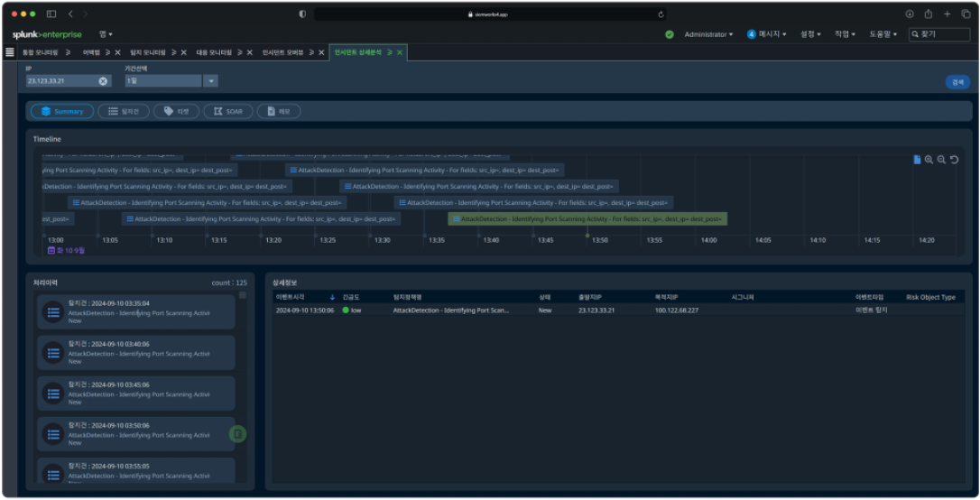Switch to the 탐지 모니터링 tab

pyautogui.click(x=147, y=52)
